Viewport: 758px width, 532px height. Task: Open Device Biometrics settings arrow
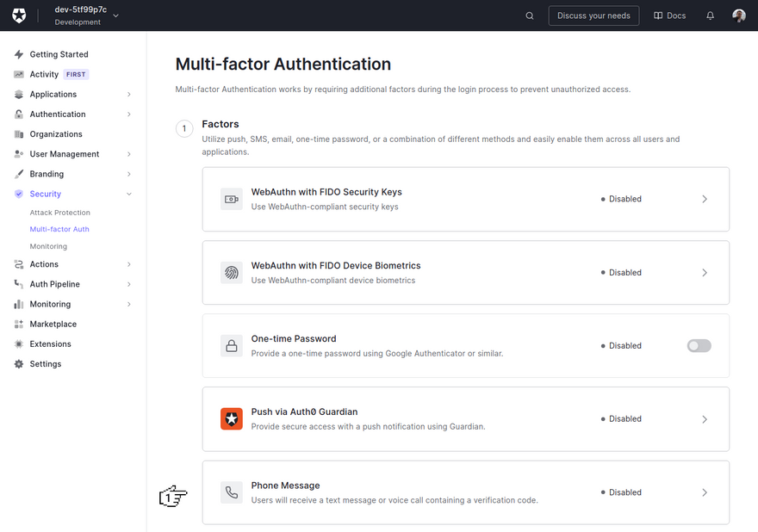pyautogui.click(x=705, y=273)
